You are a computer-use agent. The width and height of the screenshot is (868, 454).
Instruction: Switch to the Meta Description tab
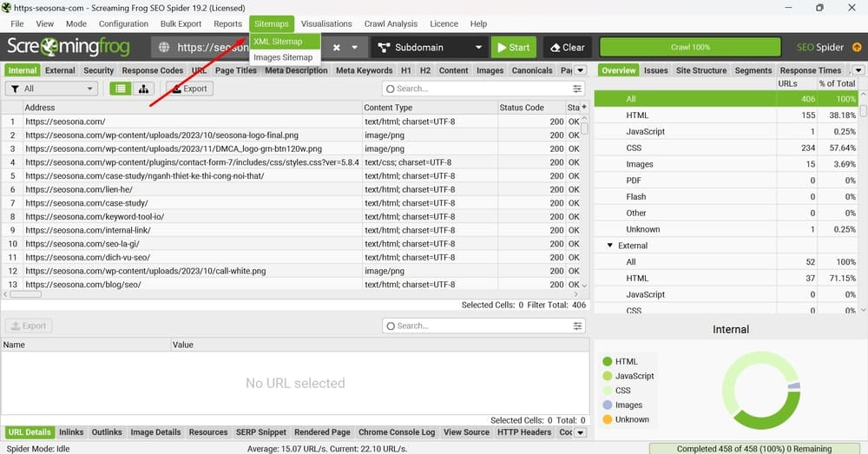coord(296,70)
